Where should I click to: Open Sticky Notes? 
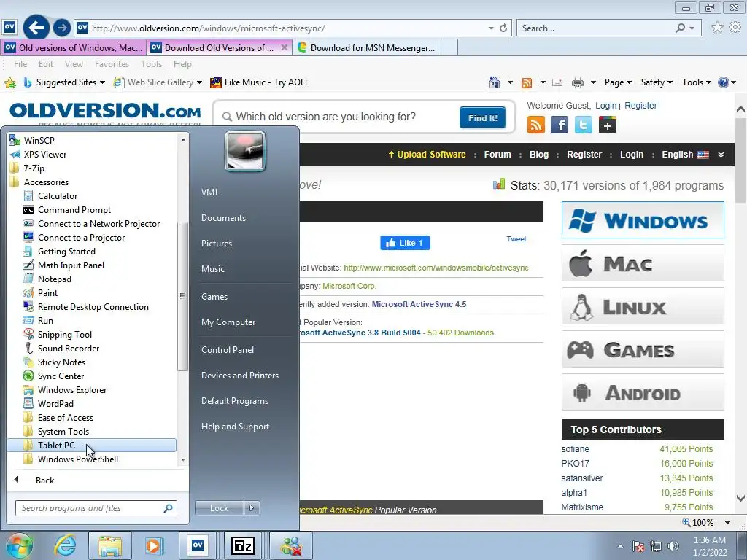click(61, 362)
